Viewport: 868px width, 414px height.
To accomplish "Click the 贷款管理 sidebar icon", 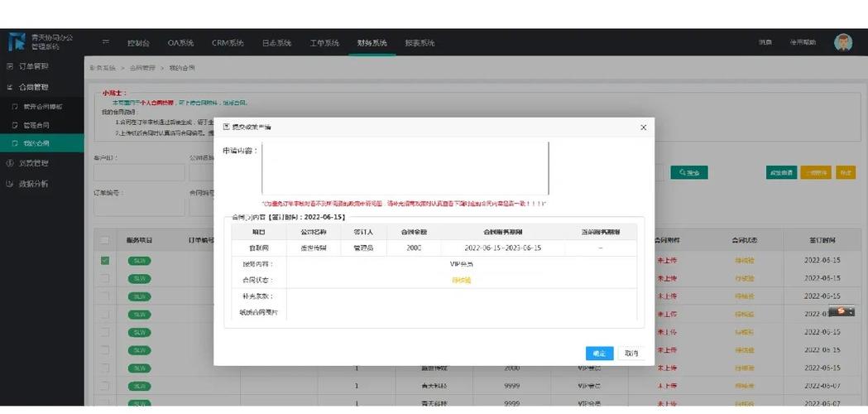I will (9, 163).
